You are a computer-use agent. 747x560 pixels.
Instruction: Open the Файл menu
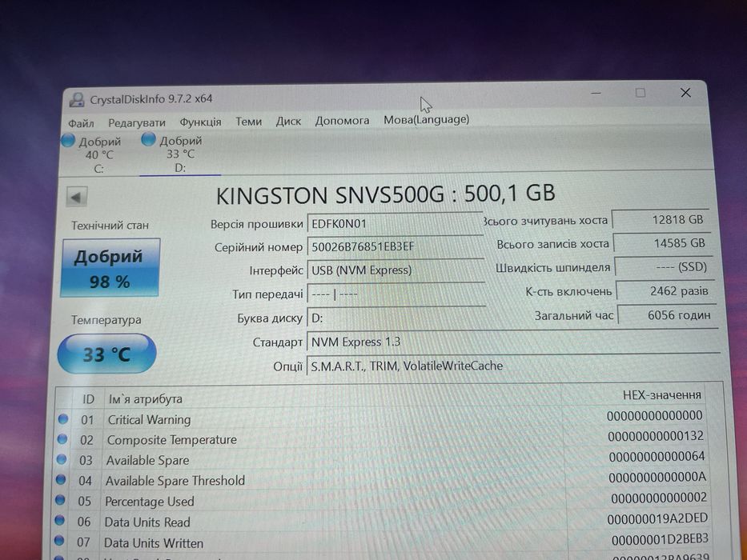coord(81,124)
